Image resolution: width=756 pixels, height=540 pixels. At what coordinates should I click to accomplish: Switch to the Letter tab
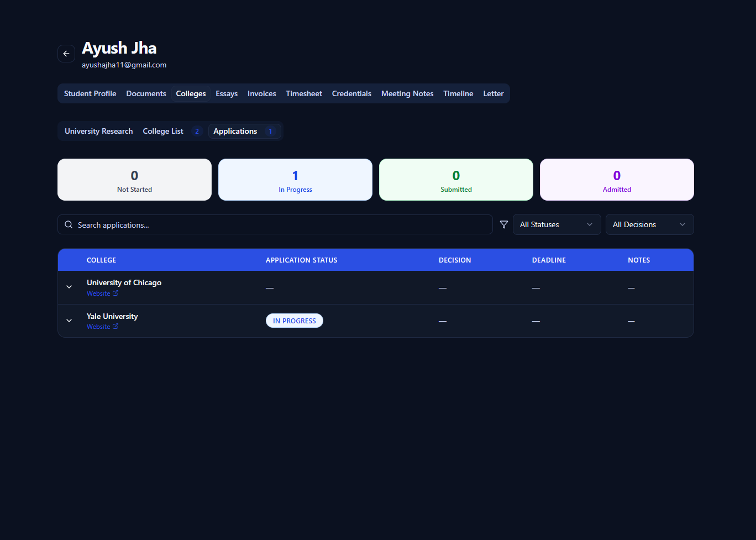click(494, 93)
